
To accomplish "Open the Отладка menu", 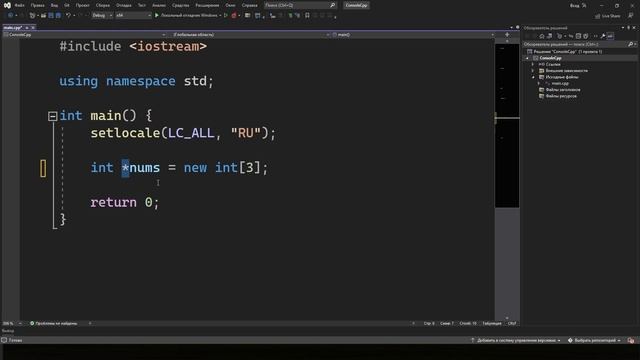I will (124, 5).
